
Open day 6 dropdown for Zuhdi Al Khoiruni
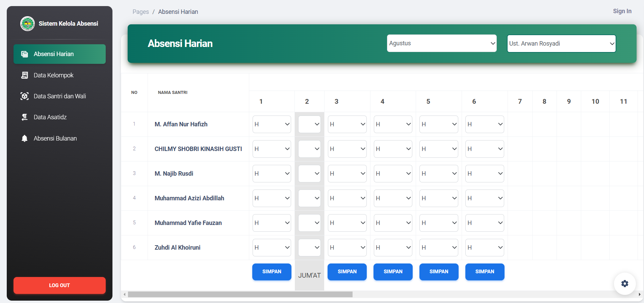(484, 248)
